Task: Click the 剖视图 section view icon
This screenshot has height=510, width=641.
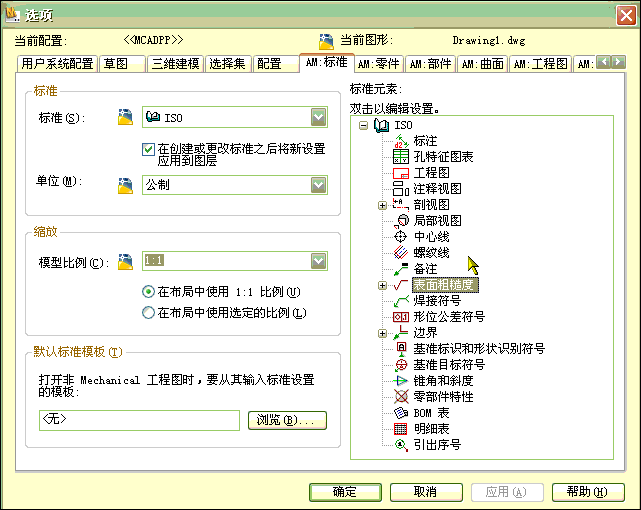Action: pyautogui.click(x=401, y=204)
